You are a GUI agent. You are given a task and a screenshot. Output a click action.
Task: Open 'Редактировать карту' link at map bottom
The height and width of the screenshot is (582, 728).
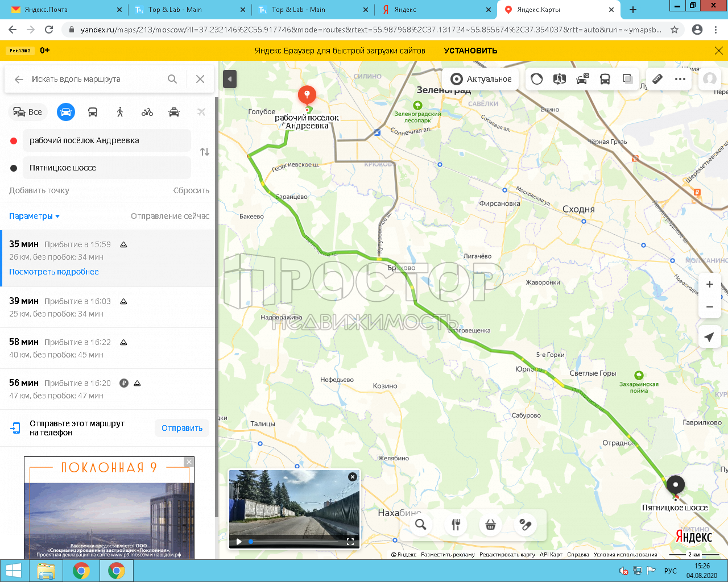pos(507,555)
